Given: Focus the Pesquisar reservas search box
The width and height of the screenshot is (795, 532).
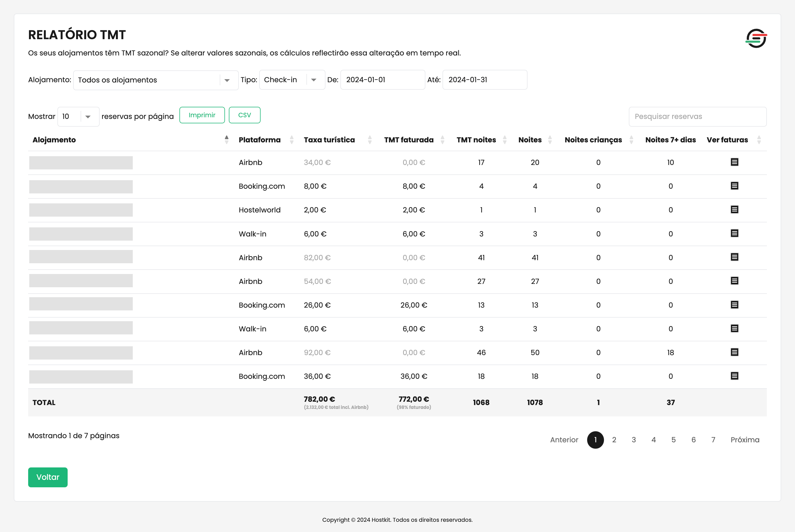Looking at the screenshot, I should [x=698, y=117].
